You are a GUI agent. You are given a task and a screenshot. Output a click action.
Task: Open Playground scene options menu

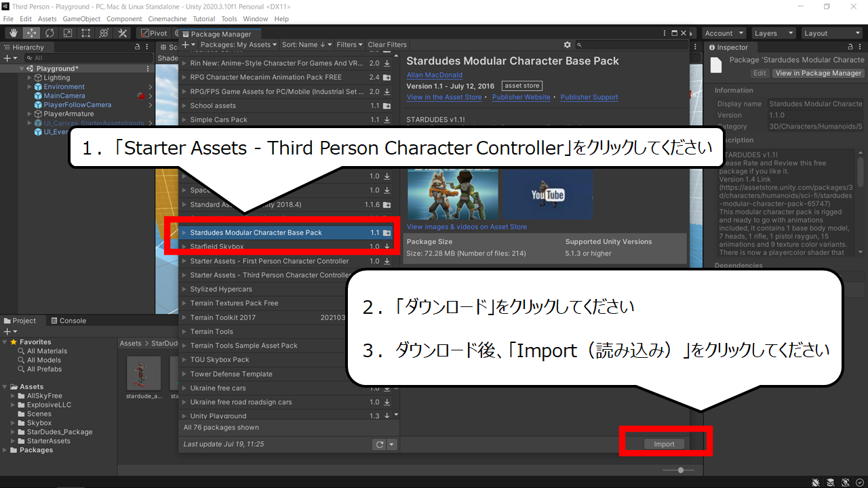(x=148, y=68)
